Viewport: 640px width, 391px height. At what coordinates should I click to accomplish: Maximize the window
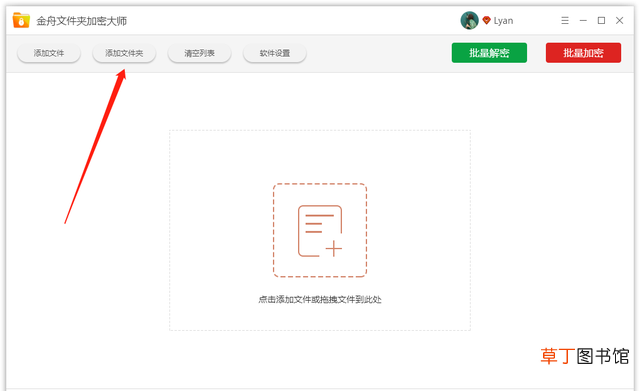point(601,20)
